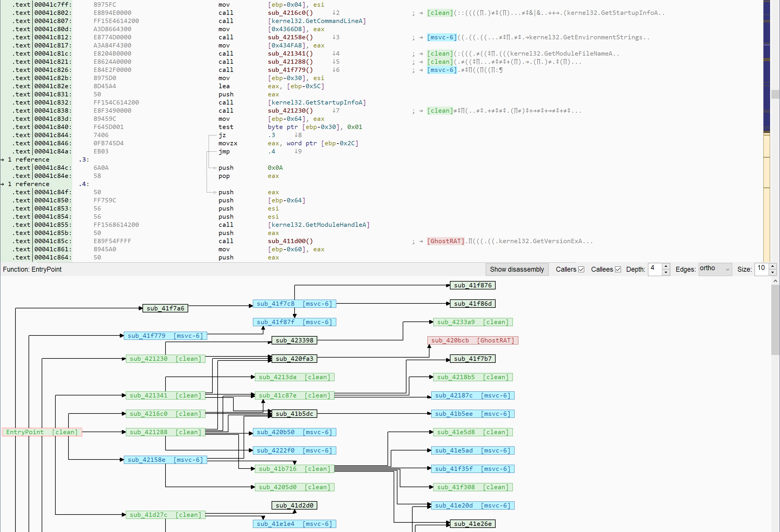The width and height of the screenshot is (780, 532).
Task: Select the sub_420bcb [GhostRAT] node
Action: pyautogui.click(x=473, y=340)
